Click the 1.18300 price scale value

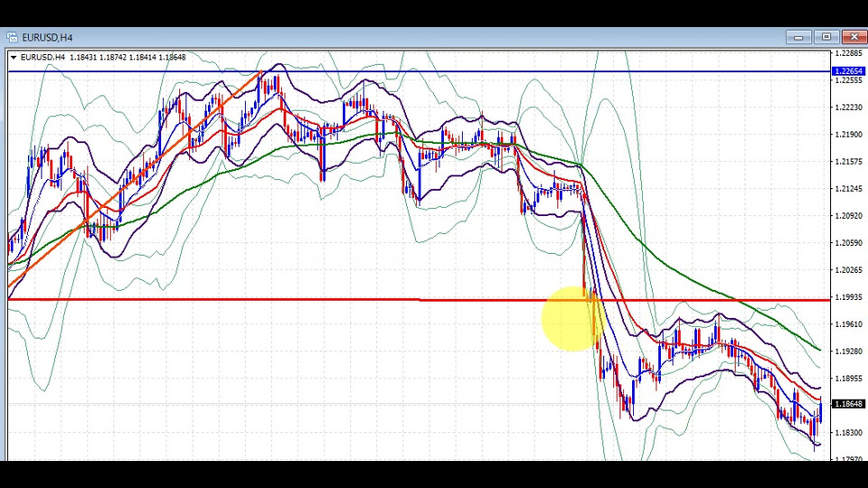click(x=849, y=433)
